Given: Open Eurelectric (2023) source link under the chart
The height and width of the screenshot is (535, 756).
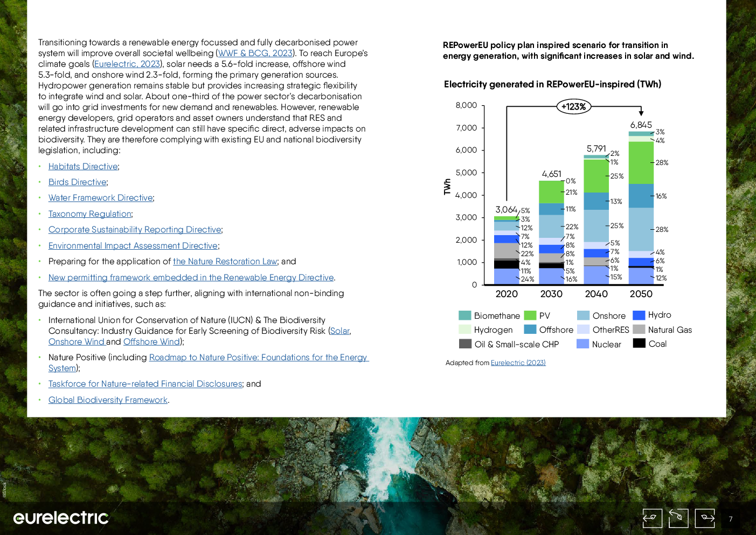Looking at the screenshot, I should click(518, 363).
